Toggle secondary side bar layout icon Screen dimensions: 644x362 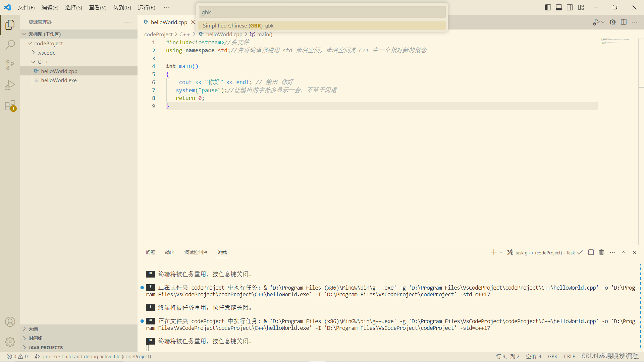tap(570, 7)
